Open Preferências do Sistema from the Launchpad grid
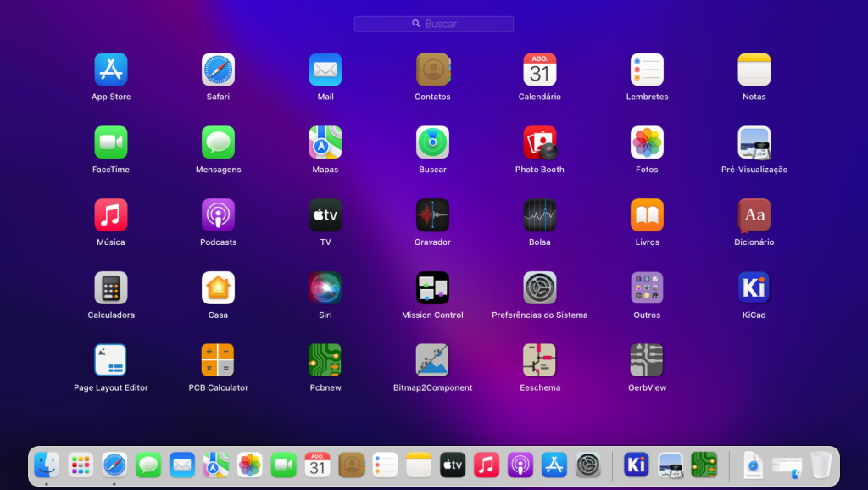This screenshot has height=490, width=868. pos(540,288)
